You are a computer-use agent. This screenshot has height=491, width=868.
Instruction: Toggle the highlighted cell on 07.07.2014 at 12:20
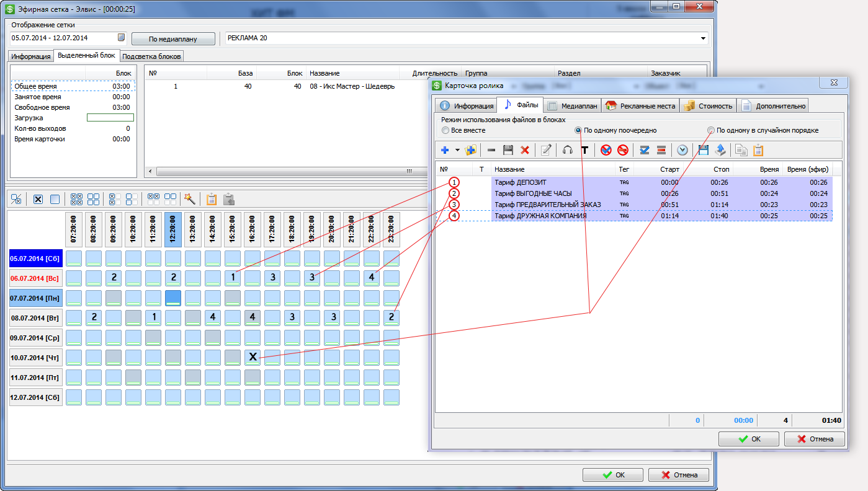click(x=172, y=298)
